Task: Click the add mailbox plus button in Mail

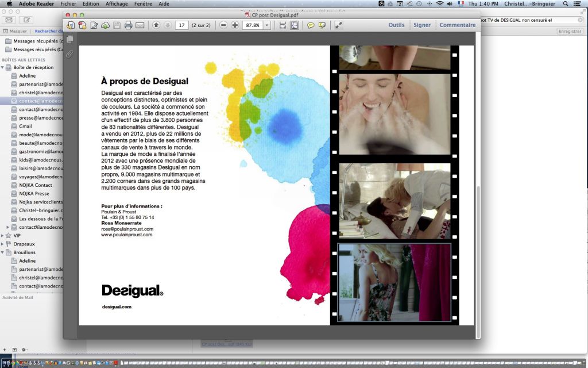Action: 5,350
